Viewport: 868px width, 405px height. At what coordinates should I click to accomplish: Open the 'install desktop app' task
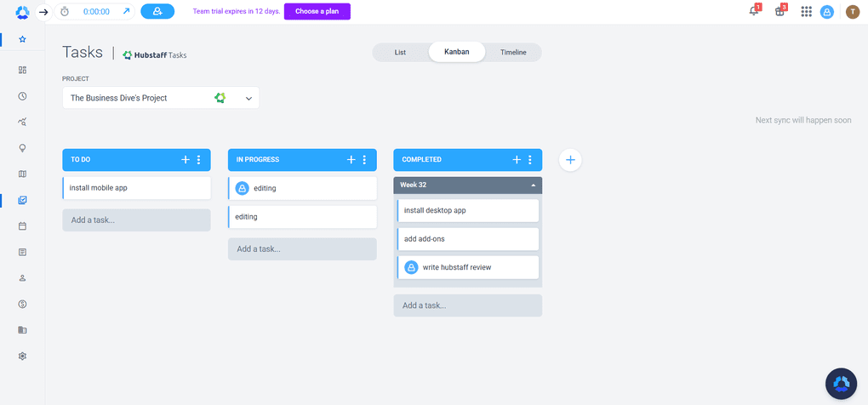[468, 211]
